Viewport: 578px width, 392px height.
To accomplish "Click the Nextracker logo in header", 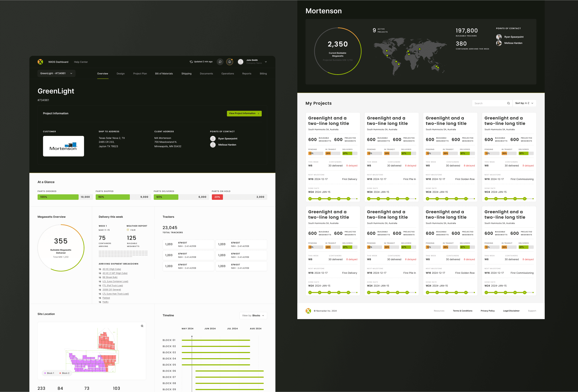I will point(40,62).
